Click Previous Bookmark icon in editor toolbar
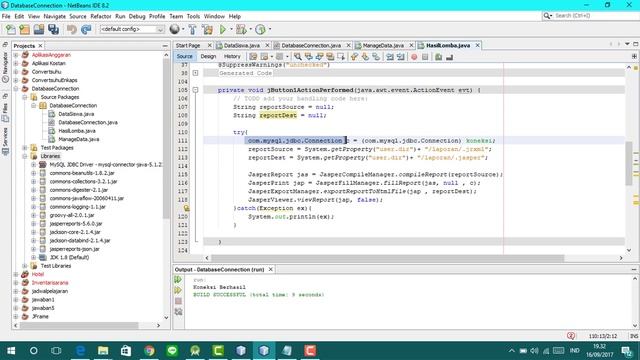The width and height of the screenshot is (640, 360). [x=354, y=57]
